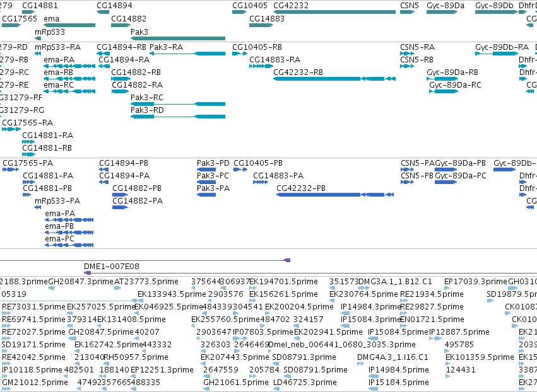537x392 pixels.
Task: Click the EP17039.3prime EST label
Action: tap(475, 282)
